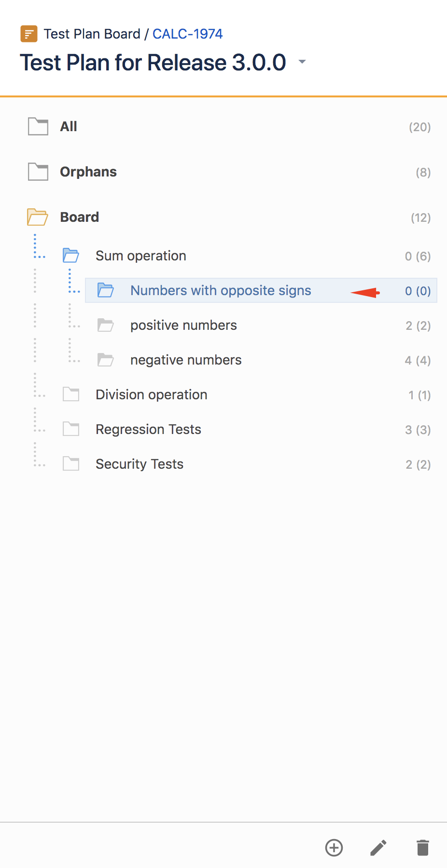This screenshot has width=447, height=868.
Task: Click the All folder icon
Action: pos(38,126)
